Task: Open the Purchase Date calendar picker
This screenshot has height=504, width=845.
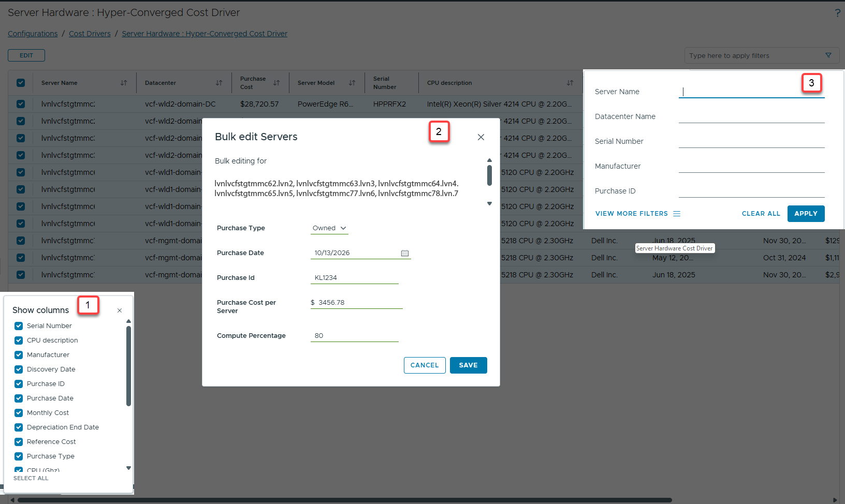Action: click(405, 253)
